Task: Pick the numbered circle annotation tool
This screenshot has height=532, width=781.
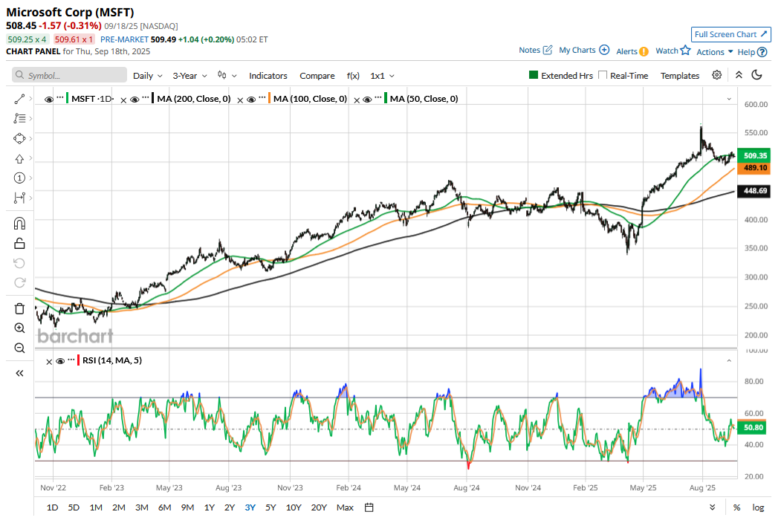Action: pyautogui.click(x=19, y=178)
